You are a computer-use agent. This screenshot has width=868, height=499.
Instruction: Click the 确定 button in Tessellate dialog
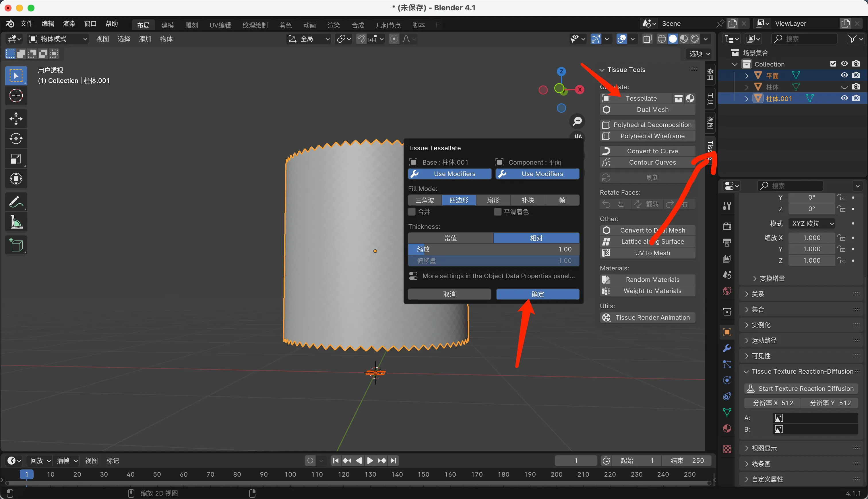point(537,294)
